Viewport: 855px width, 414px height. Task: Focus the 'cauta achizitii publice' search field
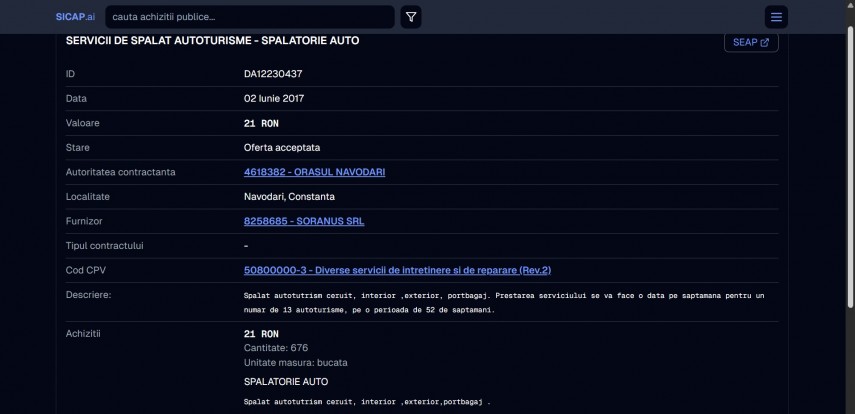point(249,17)
